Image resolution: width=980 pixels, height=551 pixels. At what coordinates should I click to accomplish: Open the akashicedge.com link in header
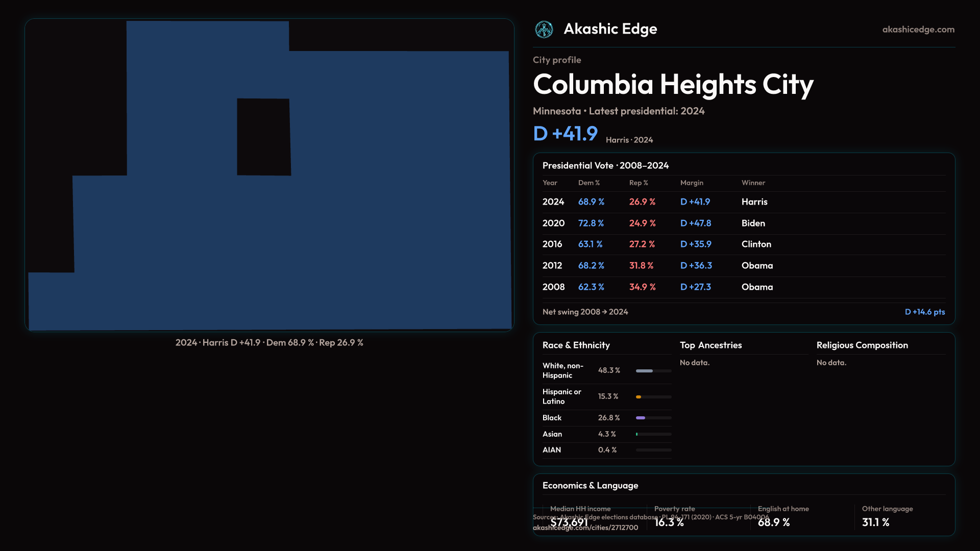pyautogui.click(x=918, y=30)
